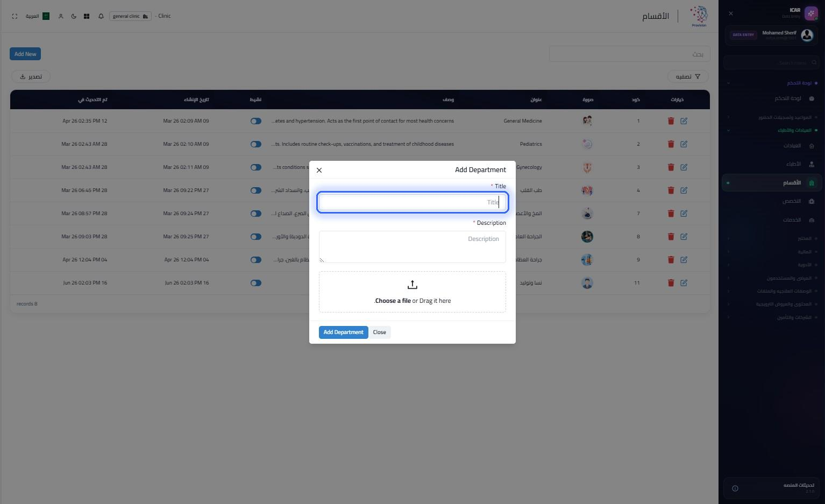Screen dimensions: 825x504
Task: Open الأطباء in the sidebar menu
Action: 793,164
